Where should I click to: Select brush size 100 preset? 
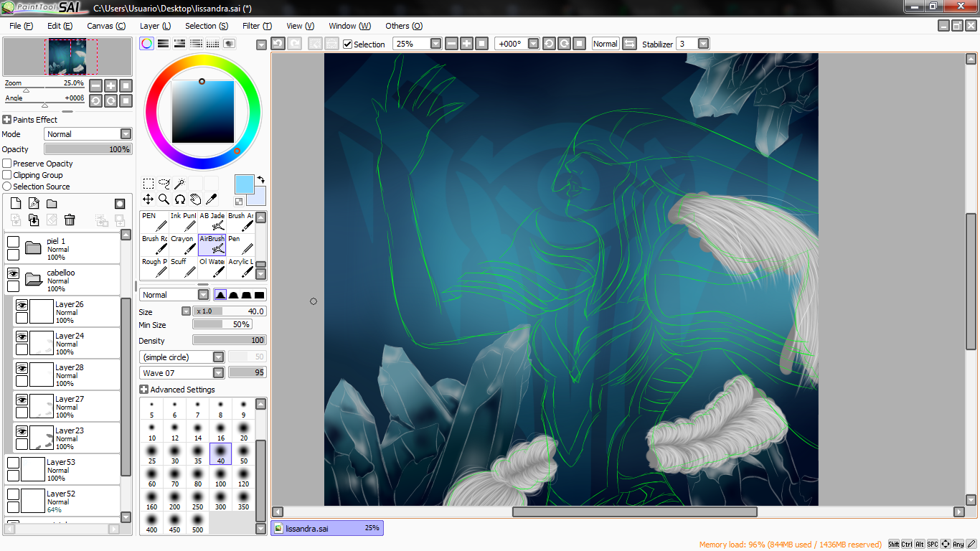(x=220, y=476)
